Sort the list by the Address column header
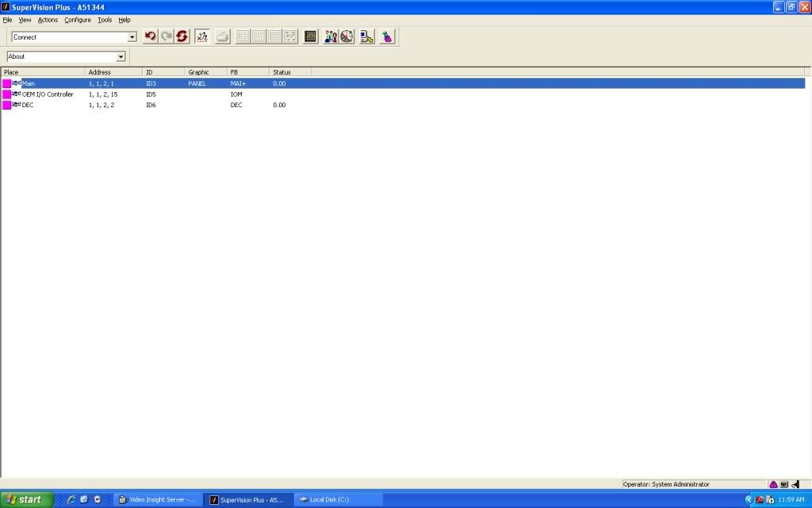Screen dimensions: 812x508 (113, 72)
